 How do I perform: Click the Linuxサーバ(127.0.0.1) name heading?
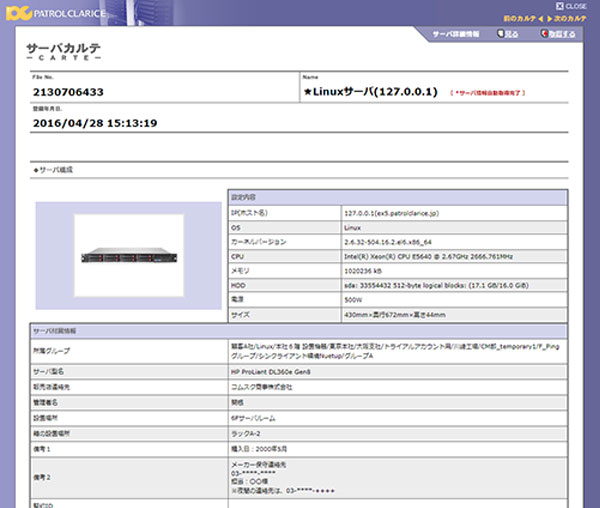pyautogui.click(x=370, y=92)
